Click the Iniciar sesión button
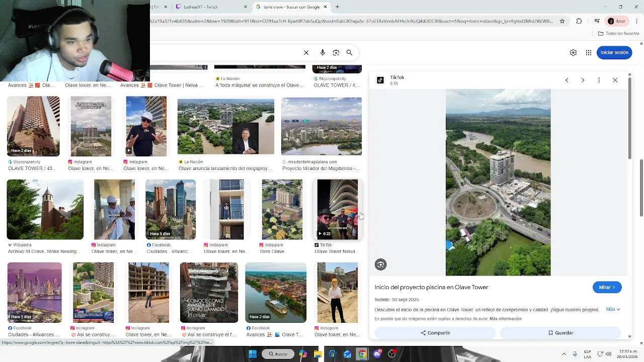Image resolution: width=644 pixels, height=362 pixels. (x=614, y=52)
